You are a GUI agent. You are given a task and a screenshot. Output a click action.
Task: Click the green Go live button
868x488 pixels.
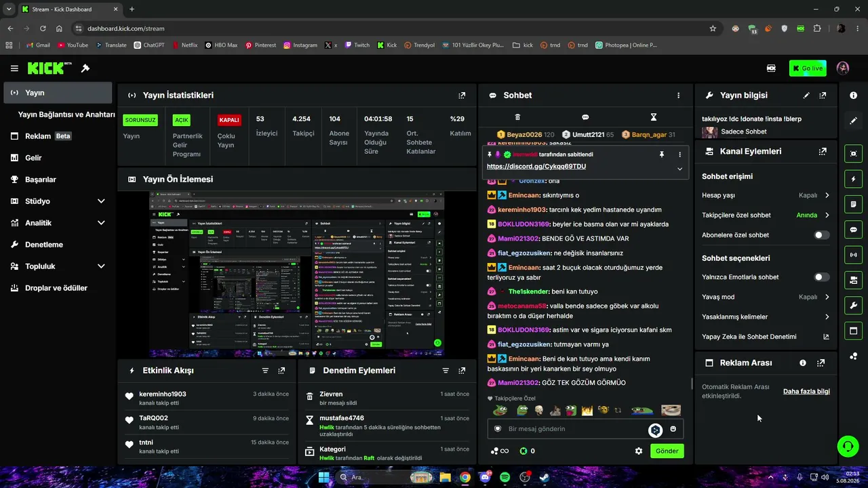(x=808, y=68)
